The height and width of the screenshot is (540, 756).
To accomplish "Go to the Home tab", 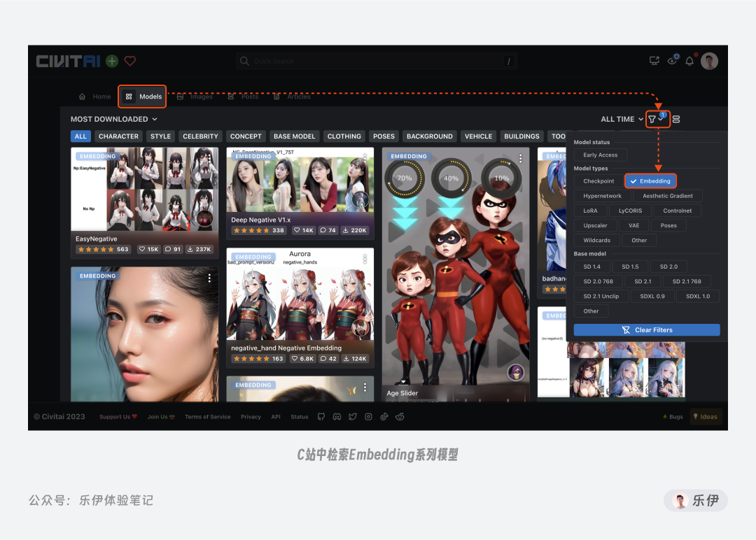I will click(x=95, y=97).
